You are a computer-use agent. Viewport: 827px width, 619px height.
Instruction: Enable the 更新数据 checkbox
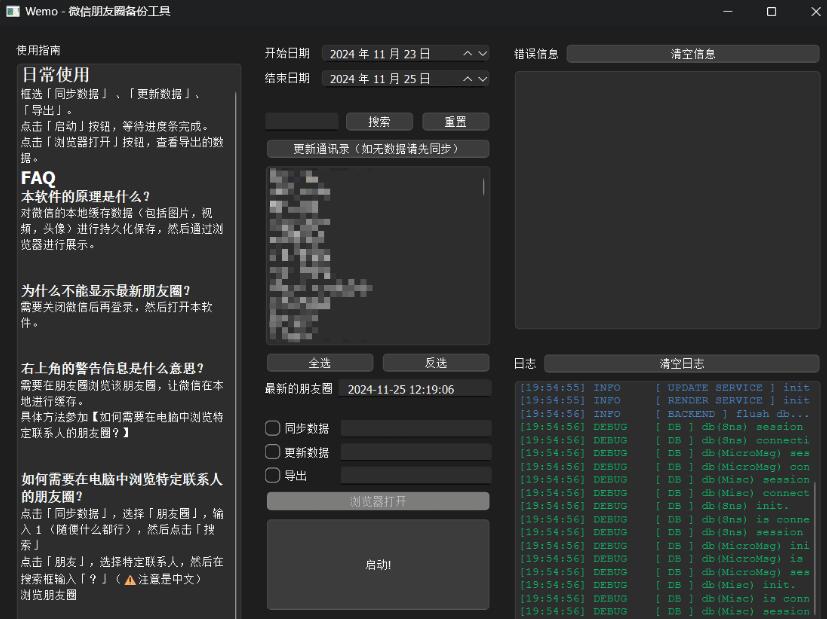click(271, 452)
